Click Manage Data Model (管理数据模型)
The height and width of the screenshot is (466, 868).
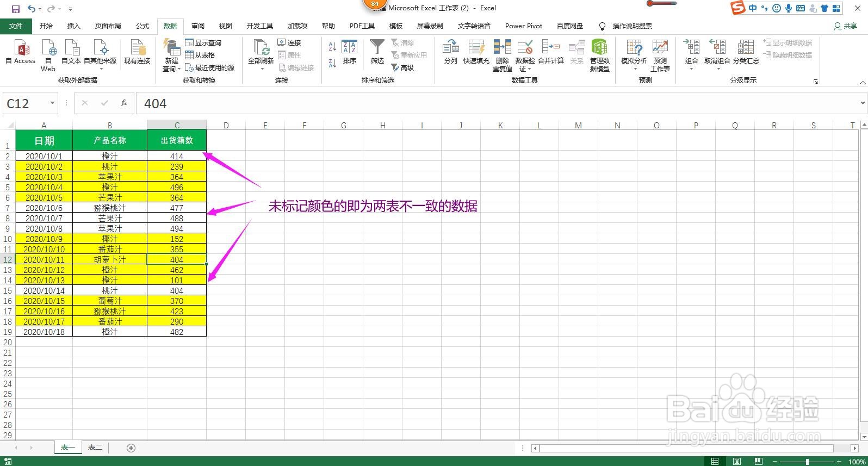point(599,55)
